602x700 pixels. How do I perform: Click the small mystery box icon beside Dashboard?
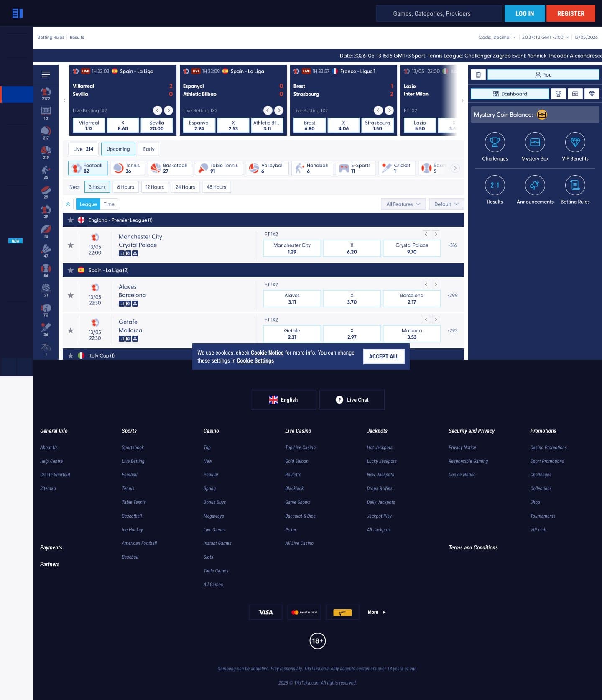point(575,94)
